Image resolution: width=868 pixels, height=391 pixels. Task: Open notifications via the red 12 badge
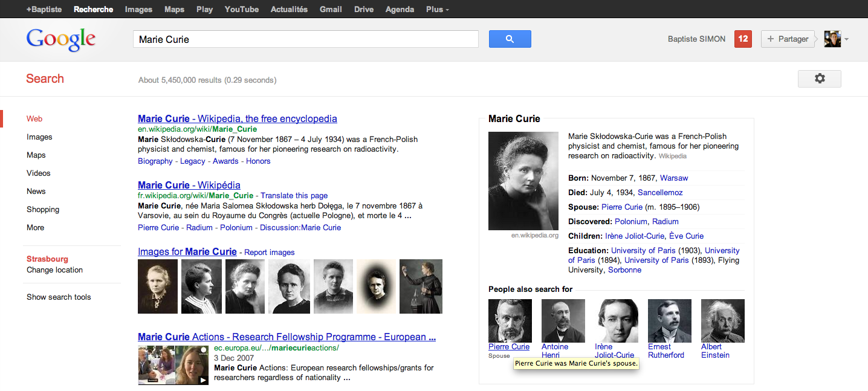pos(742,38)
